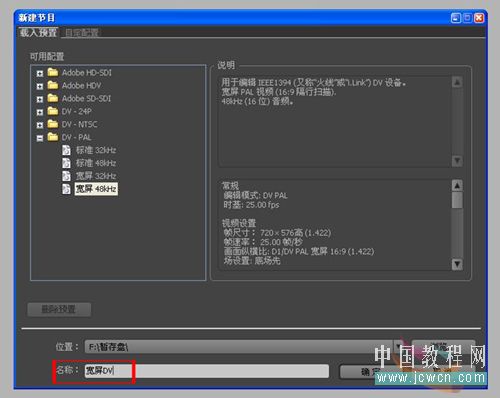Image resolution: width=500 pixels, height=398 pixels.
Task: Collapse the DV - PAL folder
Action: (40, 138)
